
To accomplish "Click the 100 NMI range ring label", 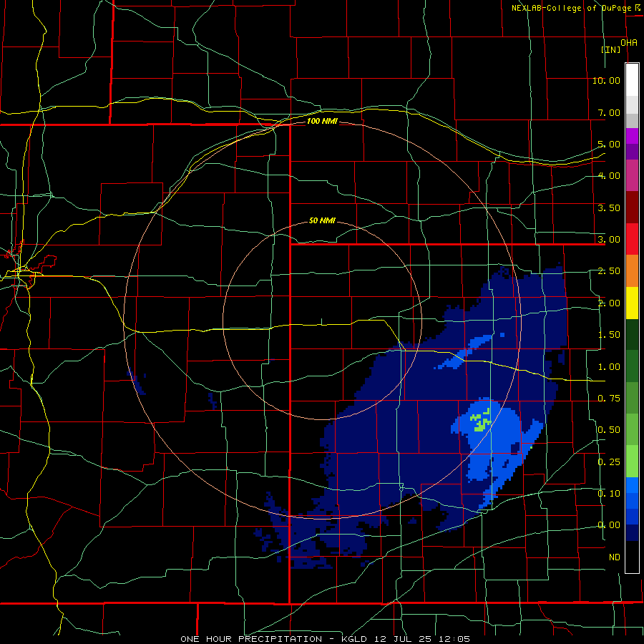I will 322,121.
